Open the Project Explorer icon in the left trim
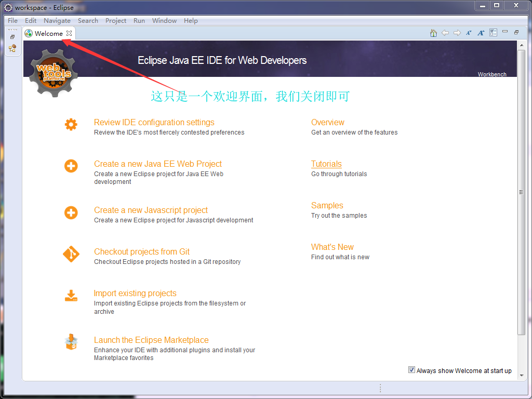 12,48
